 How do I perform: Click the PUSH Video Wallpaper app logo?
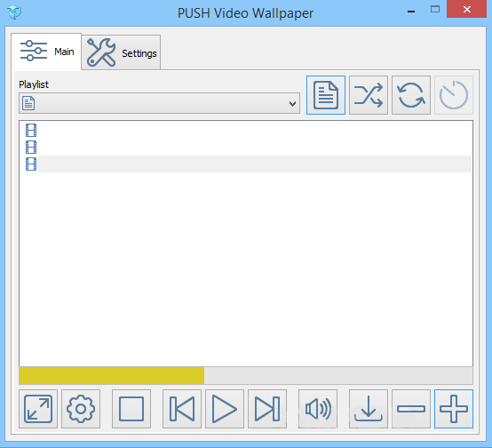pyautogui.click(x=14, y=12)
